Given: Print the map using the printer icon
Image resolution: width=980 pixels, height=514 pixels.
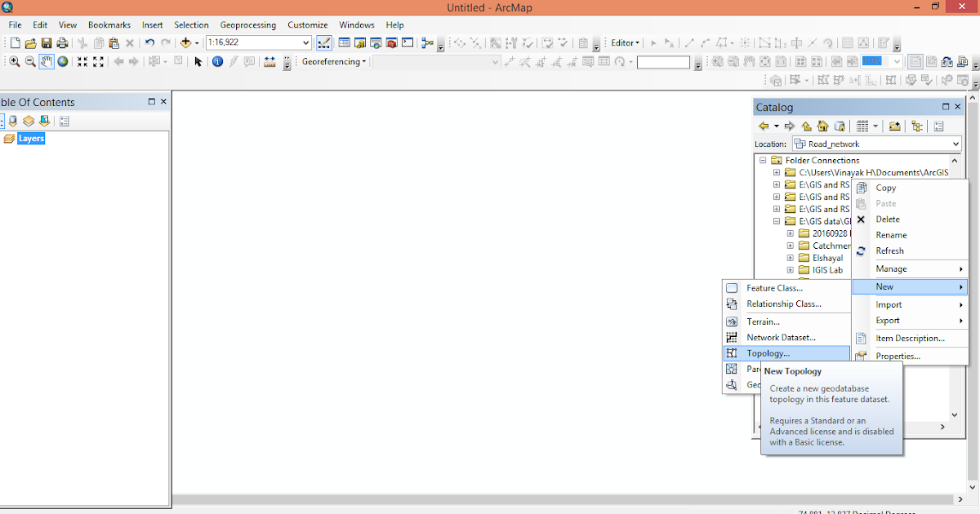Looking at the screenshot, I should pyautogui.click(x=62, y=42).
